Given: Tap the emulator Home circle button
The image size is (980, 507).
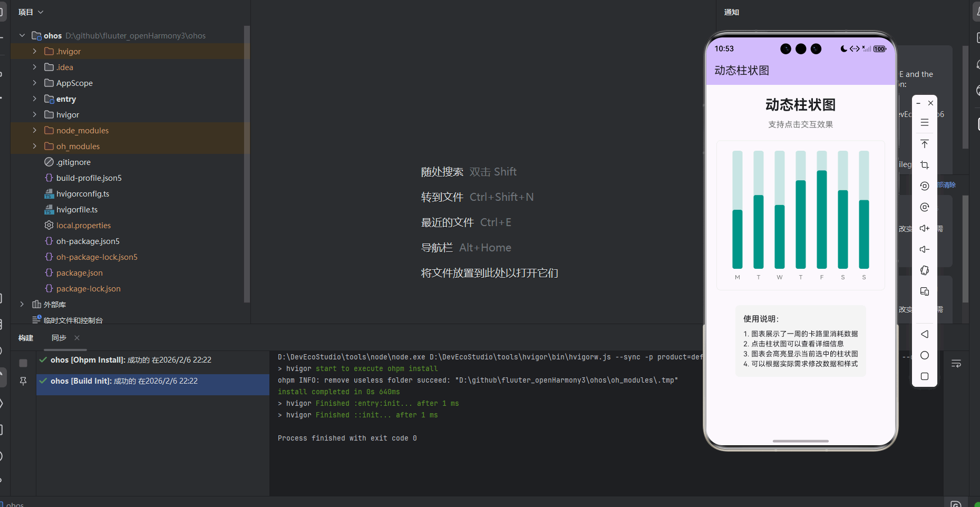Looking at the screenshot, I should click(x=925, y=355).
